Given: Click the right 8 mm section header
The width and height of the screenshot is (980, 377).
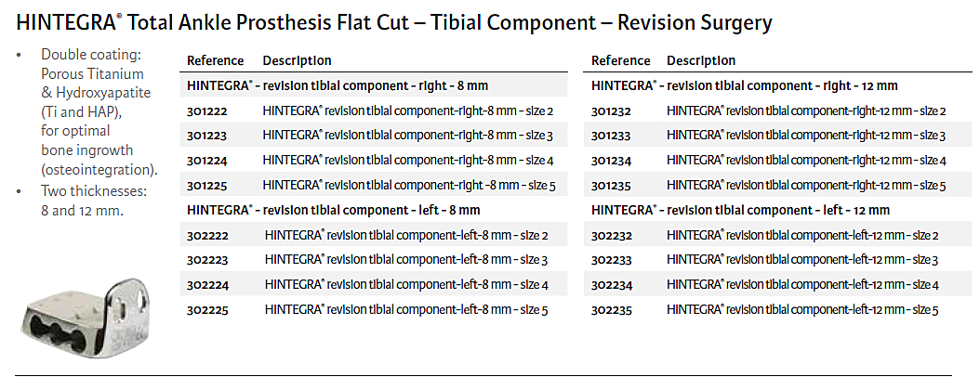Looking at the screenshot, I should pyautogui.click(x=338, y=85).
